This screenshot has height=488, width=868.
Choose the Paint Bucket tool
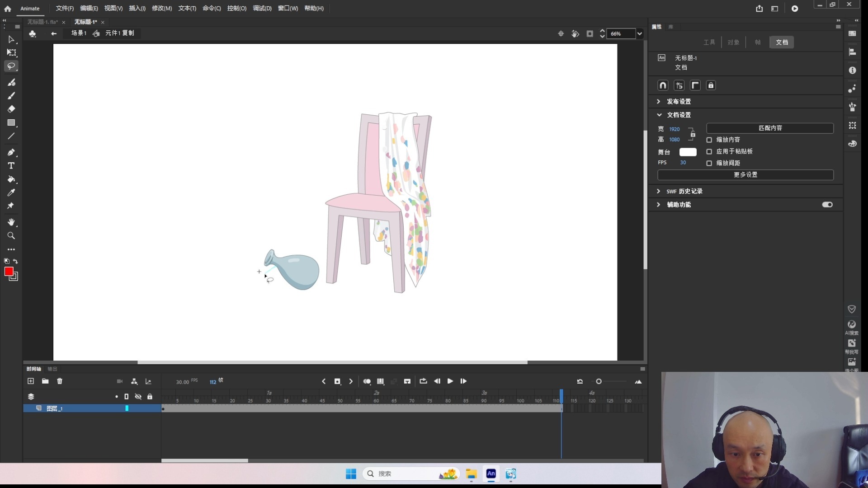pos(11,179)
